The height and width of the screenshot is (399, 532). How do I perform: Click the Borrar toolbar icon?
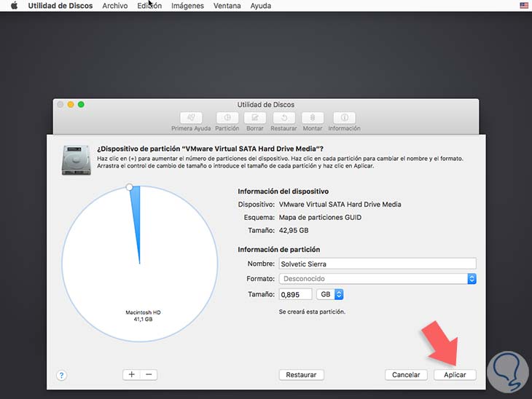pyautogui.click(x=255, y=118)
